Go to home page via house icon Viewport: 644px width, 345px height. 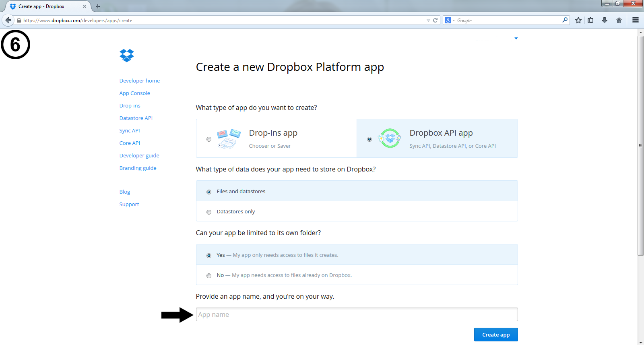[619, 20]
